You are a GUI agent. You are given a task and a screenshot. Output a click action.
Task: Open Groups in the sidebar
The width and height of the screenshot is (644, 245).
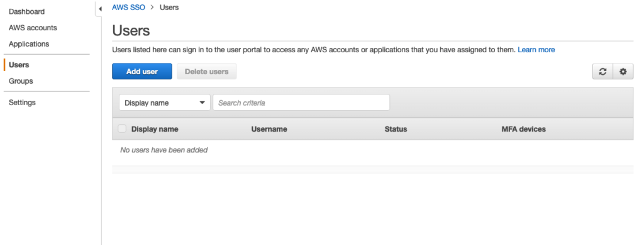(21, 81)
